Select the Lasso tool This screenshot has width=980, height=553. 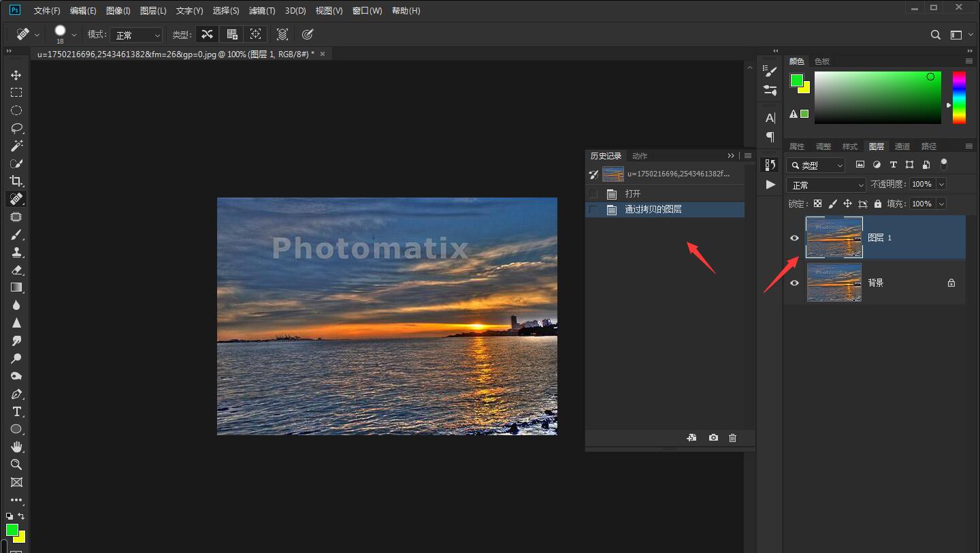click(x=16, y=128)
